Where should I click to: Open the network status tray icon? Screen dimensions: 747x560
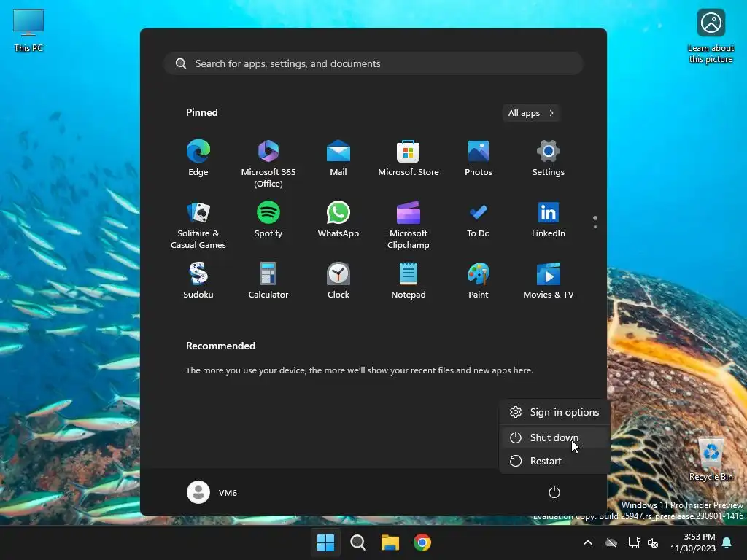tap(634, 542)
